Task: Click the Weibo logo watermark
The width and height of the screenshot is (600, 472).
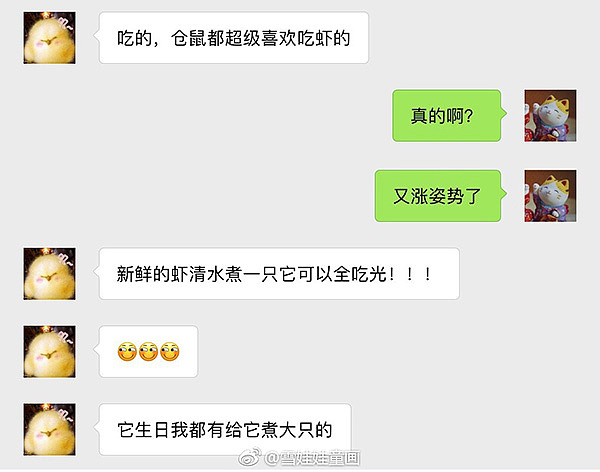Action: [x=250, y=457]
